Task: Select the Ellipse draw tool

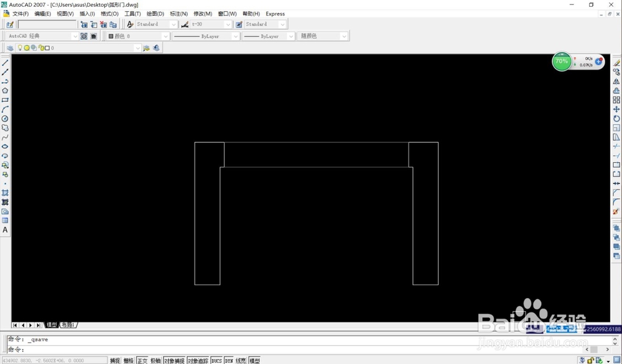Action: [x=5, y=147]
